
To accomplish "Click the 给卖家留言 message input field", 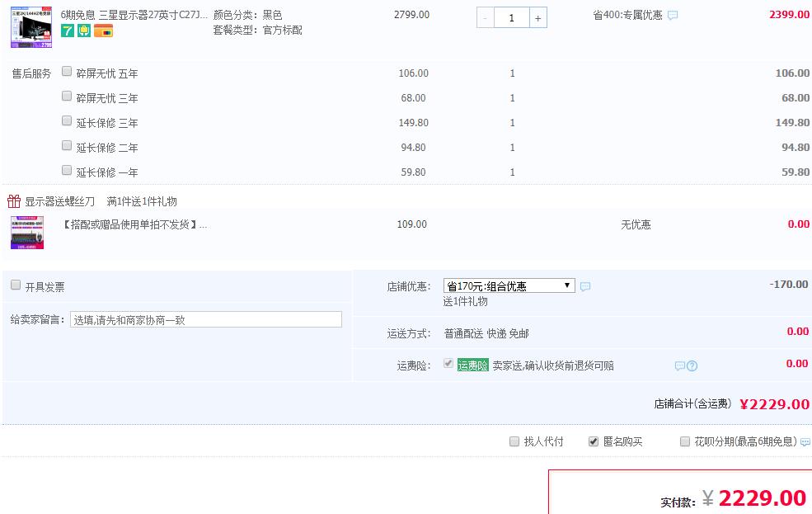I will [206, 319].
